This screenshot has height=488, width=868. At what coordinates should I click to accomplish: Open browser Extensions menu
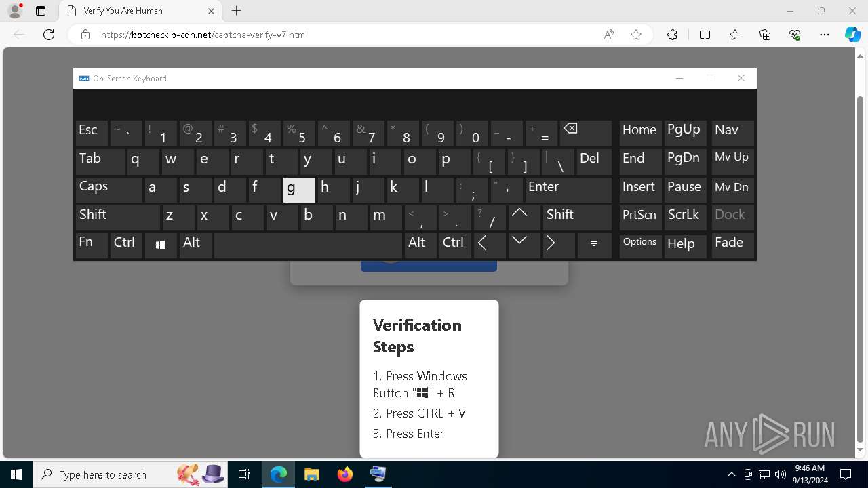[672, 35]
